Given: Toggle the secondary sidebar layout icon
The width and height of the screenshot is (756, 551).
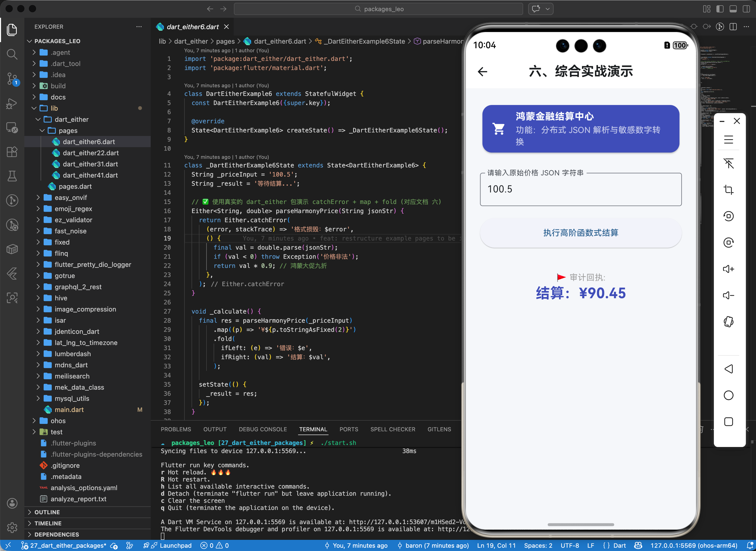Looking at the screenshot, I should pos(746,9).
